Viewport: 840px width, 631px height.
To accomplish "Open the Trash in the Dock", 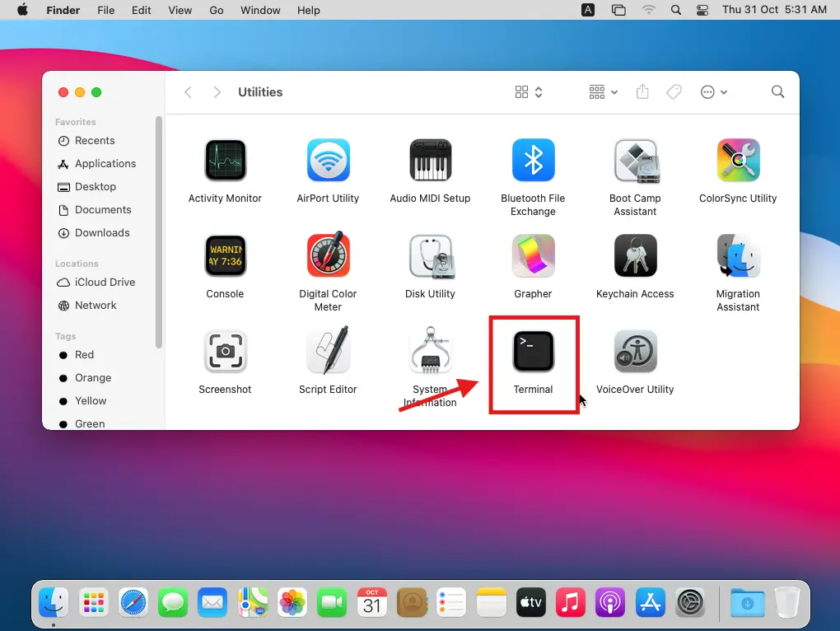I will tap(787, 603).
